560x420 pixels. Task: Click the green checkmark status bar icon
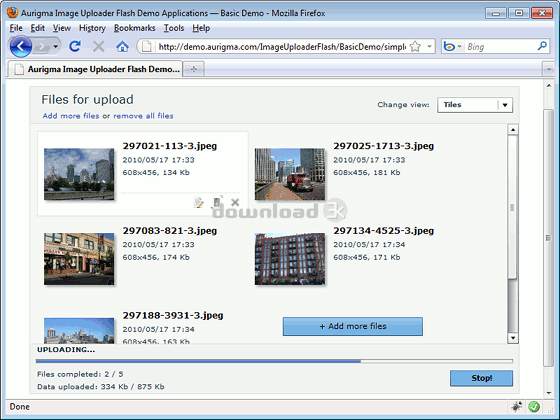[534, 406]
